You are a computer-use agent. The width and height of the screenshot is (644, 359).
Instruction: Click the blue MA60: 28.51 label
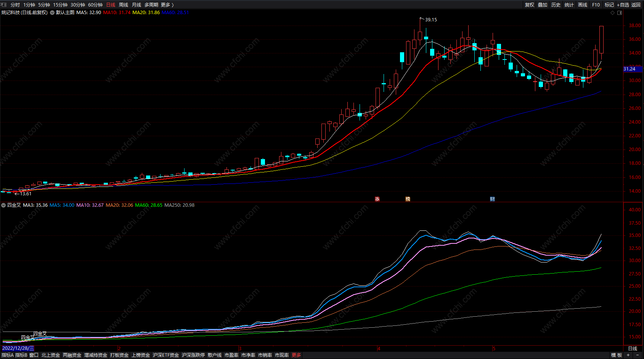[175, 13]
